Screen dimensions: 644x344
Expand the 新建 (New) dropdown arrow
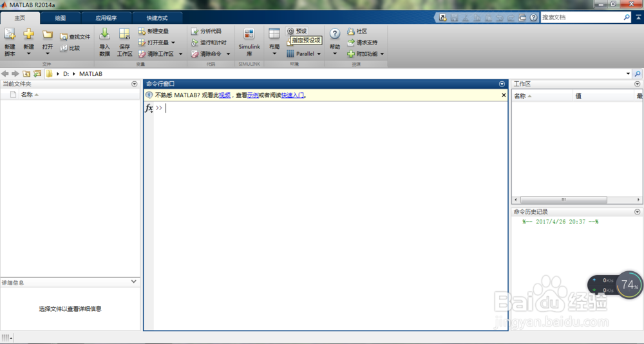coord(28,54)
